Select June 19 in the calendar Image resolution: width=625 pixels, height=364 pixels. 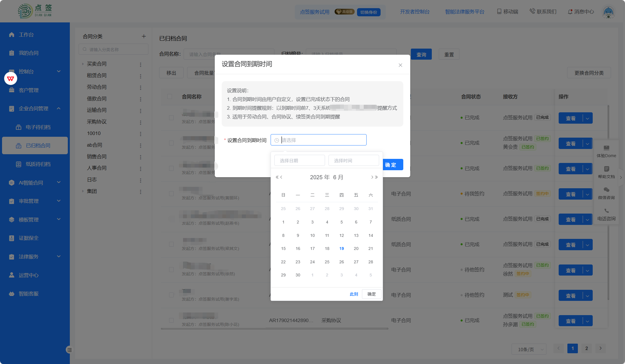342,248
